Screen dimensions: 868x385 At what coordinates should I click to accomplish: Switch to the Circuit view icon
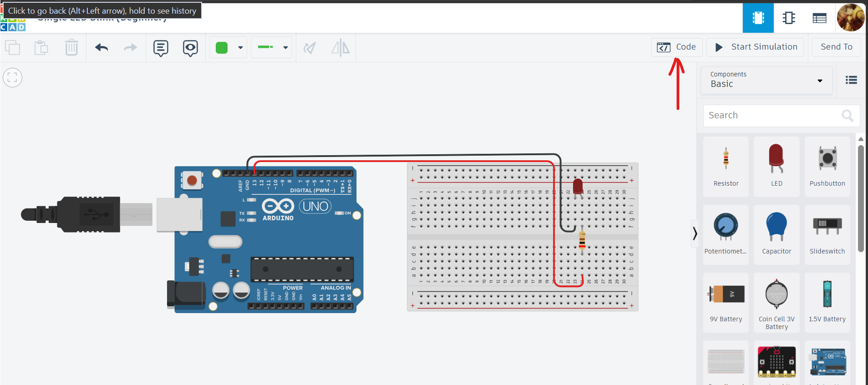point(758,18)
